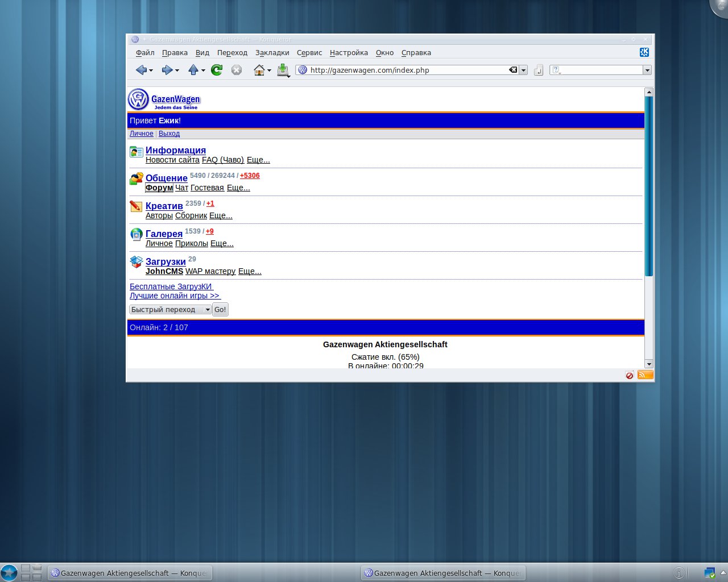Click in the web search field
This screenshot has height=582, width=728.
point(602,70)
